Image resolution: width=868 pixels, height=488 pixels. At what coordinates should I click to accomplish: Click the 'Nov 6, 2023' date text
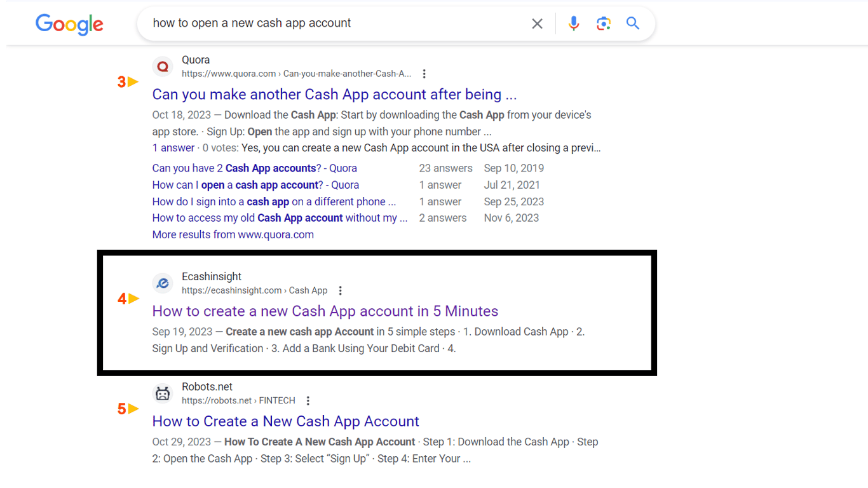click(x=512, y=218)
